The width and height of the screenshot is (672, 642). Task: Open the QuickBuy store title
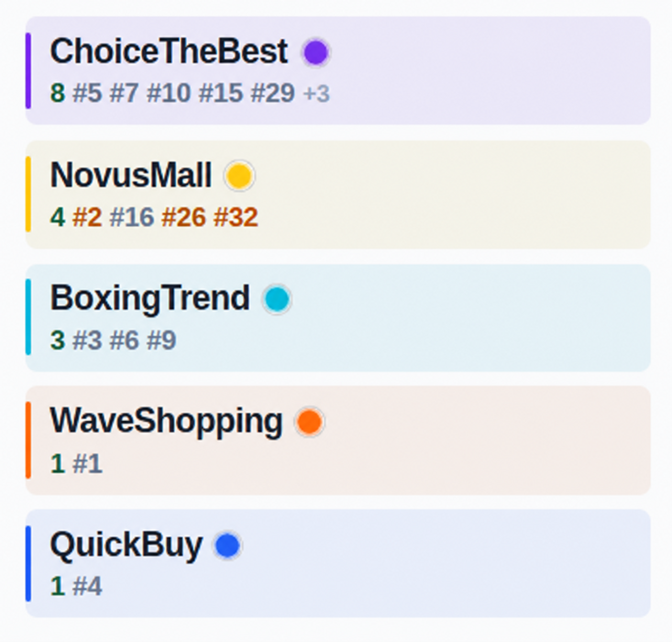pyautogui.click(x=126, y=546)
